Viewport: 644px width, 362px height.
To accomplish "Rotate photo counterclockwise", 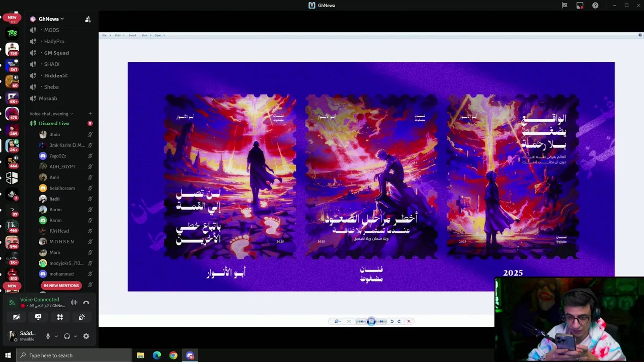I will [392, 321].
